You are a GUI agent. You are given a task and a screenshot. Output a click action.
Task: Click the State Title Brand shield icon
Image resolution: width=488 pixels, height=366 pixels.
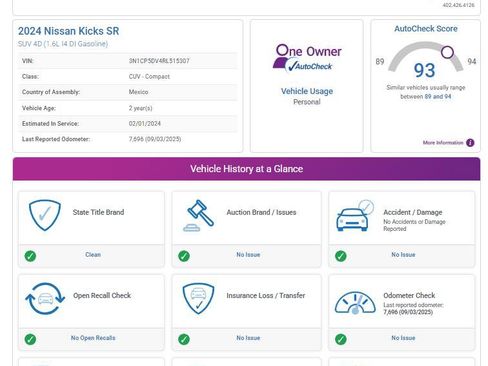coord(45,215)
